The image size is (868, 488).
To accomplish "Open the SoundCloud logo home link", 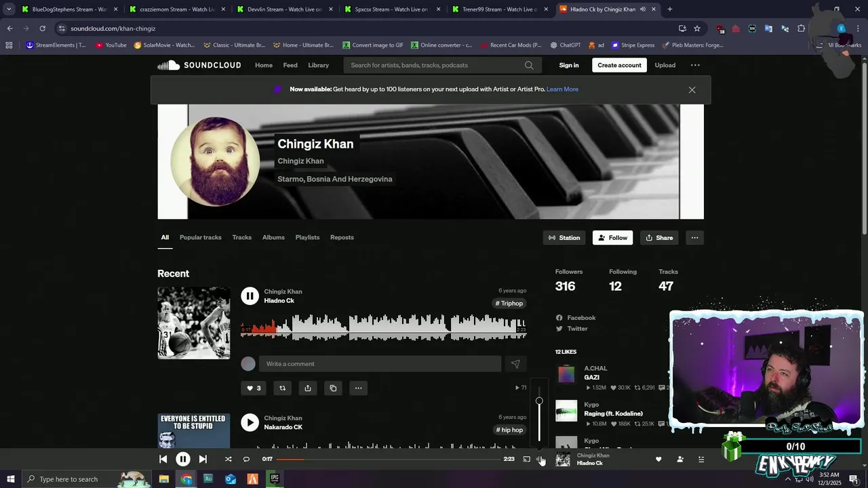I will pos(199,65).
